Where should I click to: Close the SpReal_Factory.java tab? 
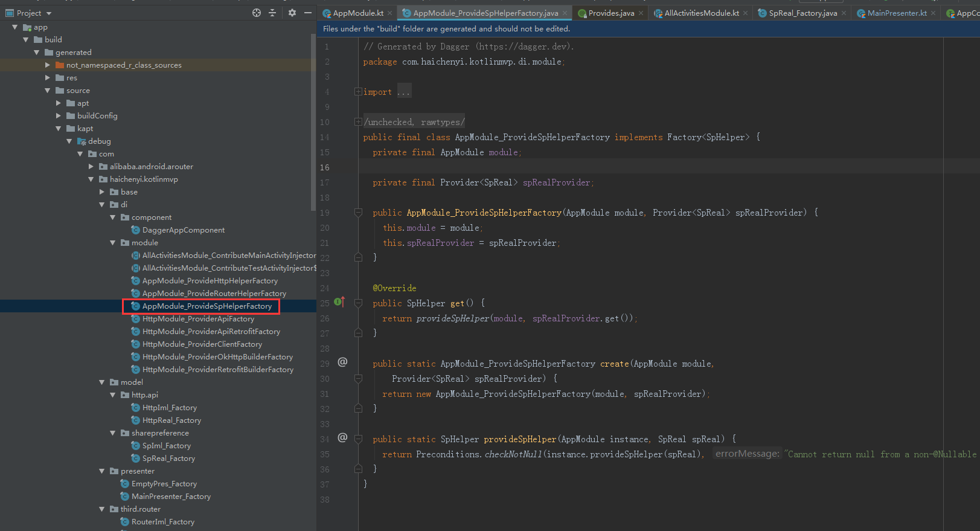pyautogui.click(x=844, y=13)
